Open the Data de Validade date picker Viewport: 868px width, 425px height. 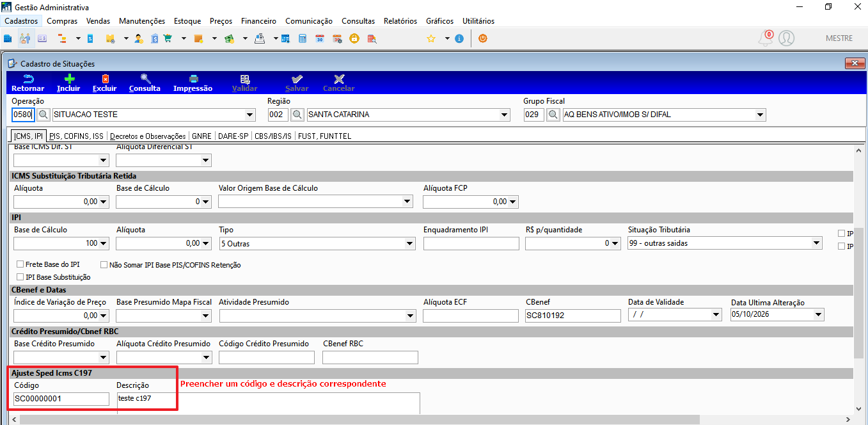(716, 315)
